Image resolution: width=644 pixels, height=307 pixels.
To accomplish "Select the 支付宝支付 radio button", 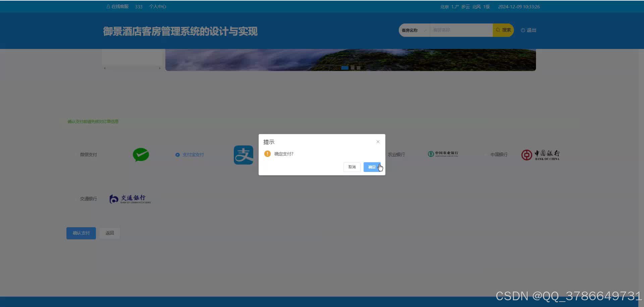I will tap(177, 155).
